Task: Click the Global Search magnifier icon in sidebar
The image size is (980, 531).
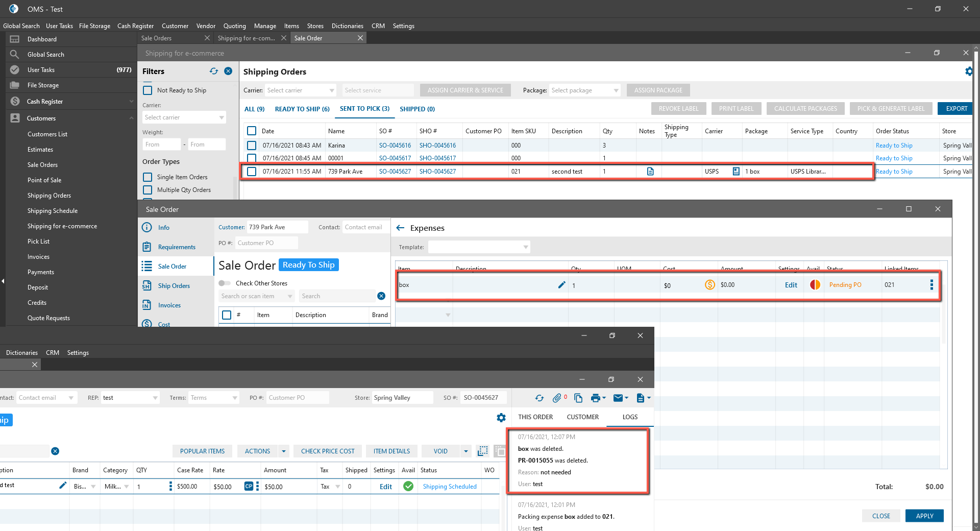Action: 15,55
